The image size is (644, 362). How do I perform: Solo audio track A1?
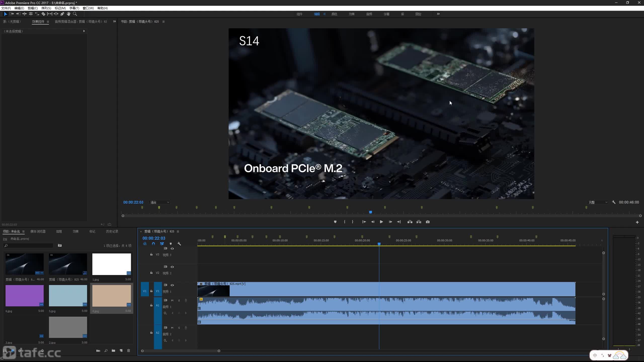179,300
